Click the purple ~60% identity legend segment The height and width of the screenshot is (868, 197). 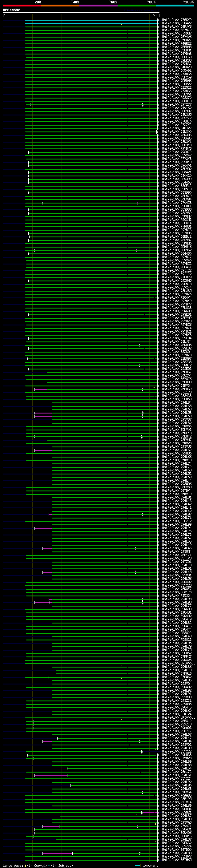[98, 6]
